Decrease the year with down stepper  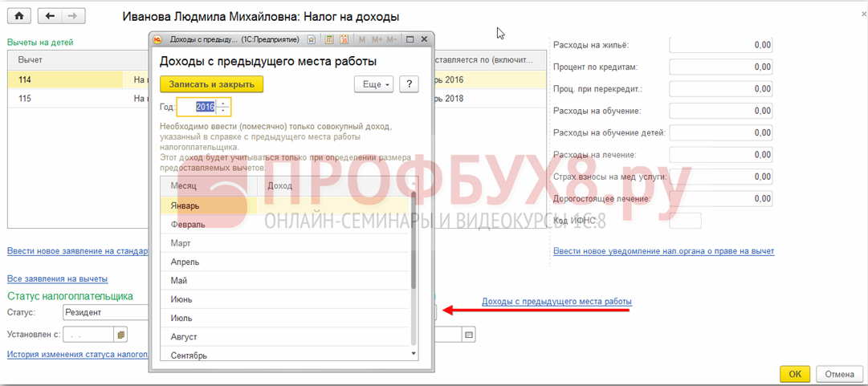coord(223,112)
